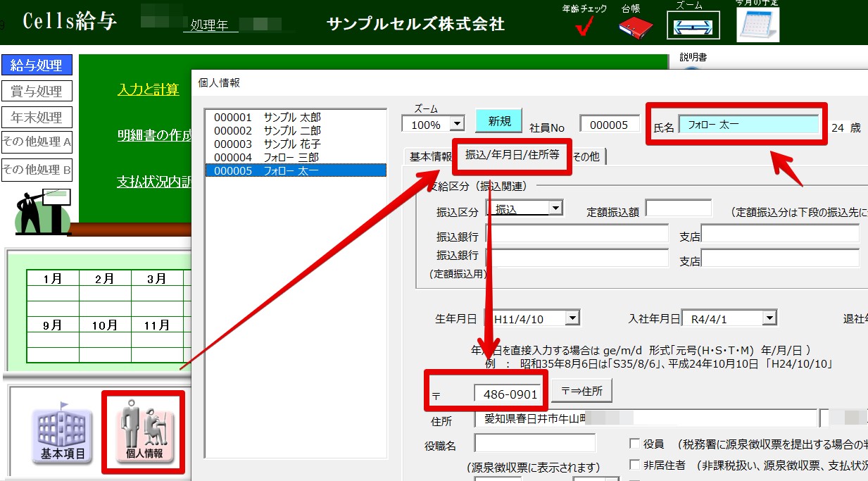Image resolution: width=868 pixels, height=481 pixels.
Task: Click the 定額振込額 amount field
Action: click(x=679, y=208)
